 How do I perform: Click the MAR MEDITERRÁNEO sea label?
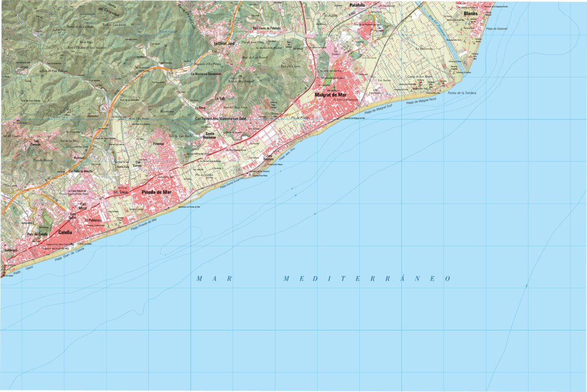click(x=323, y=279)
